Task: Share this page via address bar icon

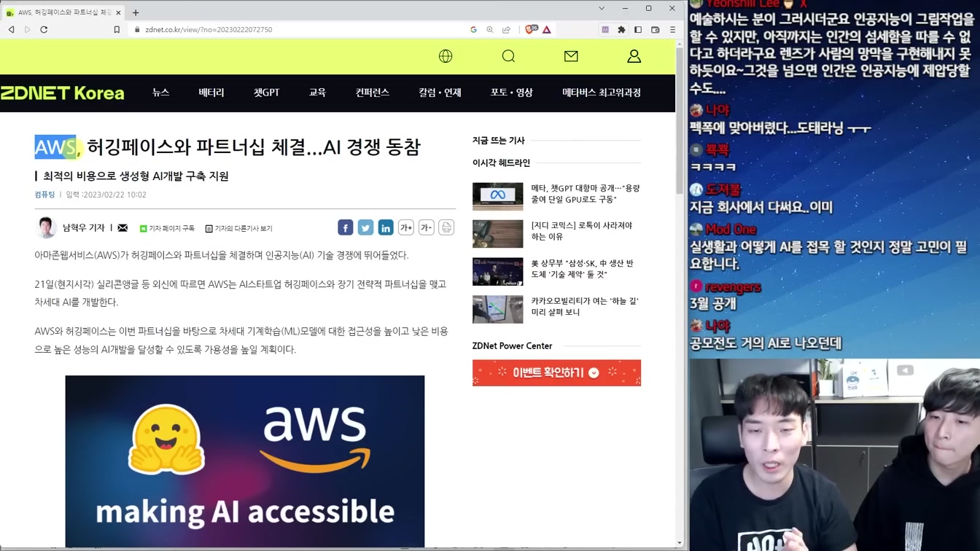Action: click(x=506, y=30)
